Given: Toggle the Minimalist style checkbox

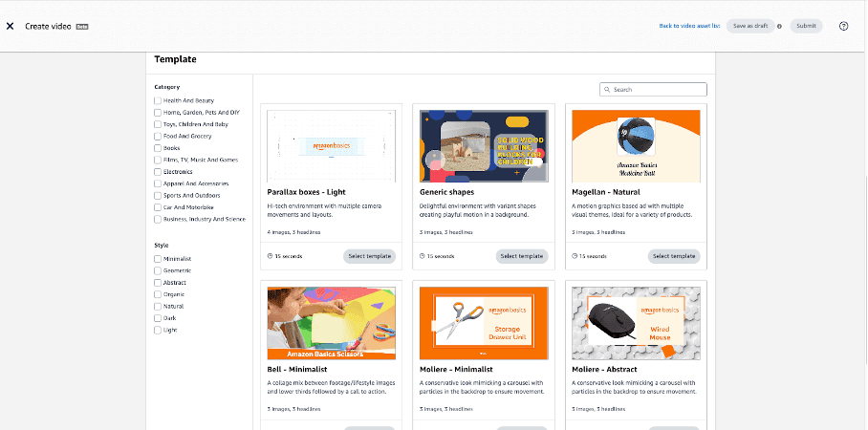Looking at the screenshot, I should [x=158, y=259].
